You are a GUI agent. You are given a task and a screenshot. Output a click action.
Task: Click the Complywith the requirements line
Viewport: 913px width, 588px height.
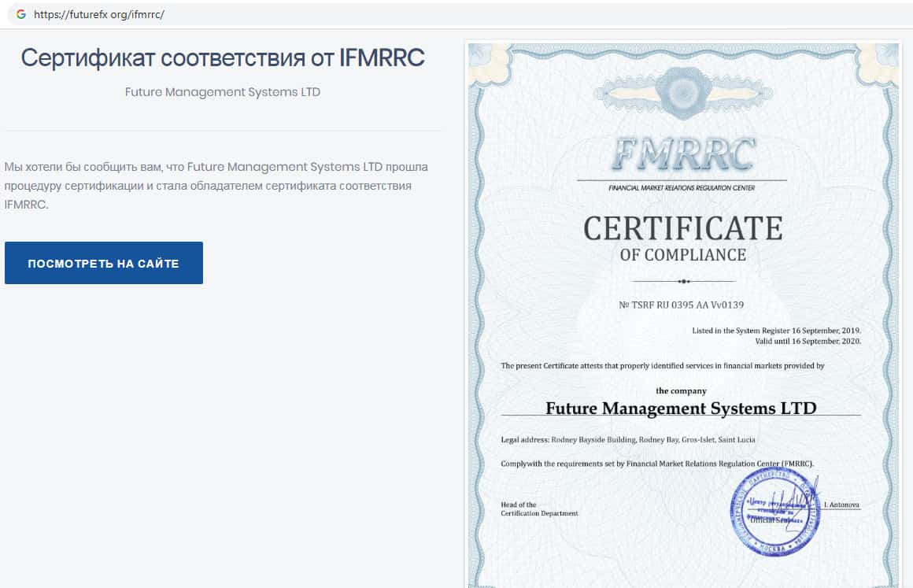pyautogui.click(x=656, y=464)
